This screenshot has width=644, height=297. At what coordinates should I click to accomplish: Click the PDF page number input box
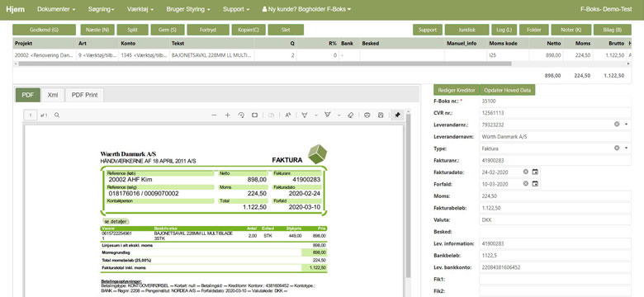pyautogui.click(x=31, y=115)
